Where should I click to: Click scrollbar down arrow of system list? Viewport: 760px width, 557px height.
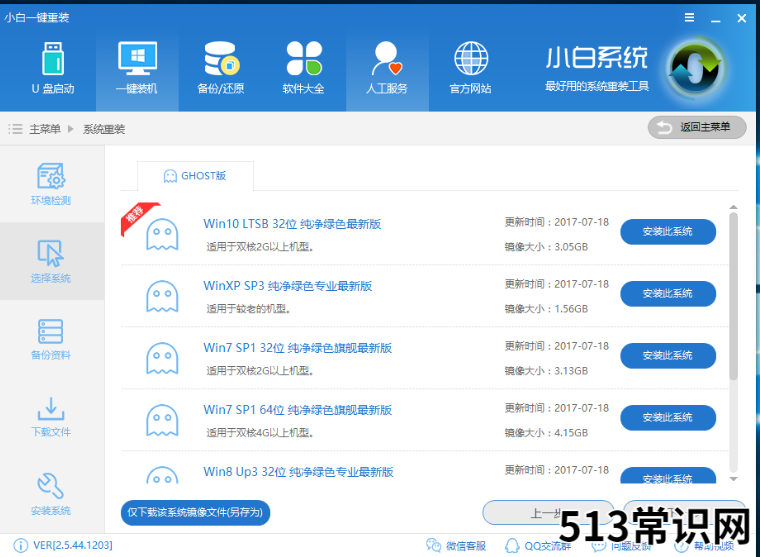tap(734, 479)
